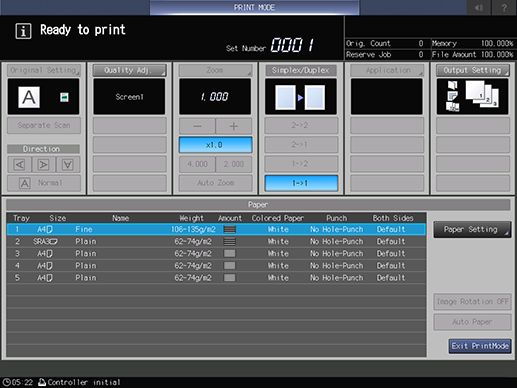Click the speaker sound icon in top bar
The image size is (517, 388).
(479, 7)
